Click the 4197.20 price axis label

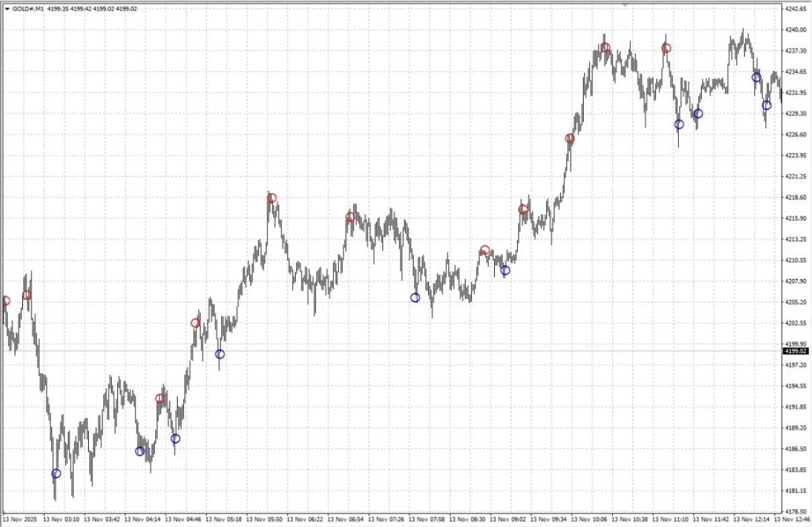point(797,365)
